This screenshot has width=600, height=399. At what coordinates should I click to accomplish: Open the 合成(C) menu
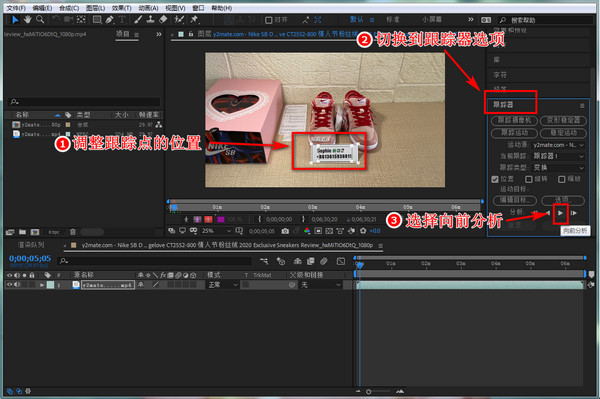(69, 8)
